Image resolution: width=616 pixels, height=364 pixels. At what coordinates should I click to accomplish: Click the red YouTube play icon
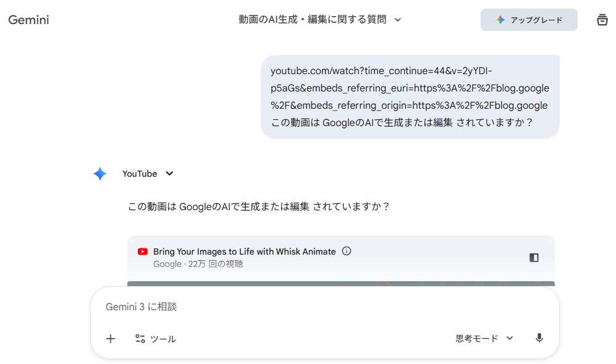point(143,252)
